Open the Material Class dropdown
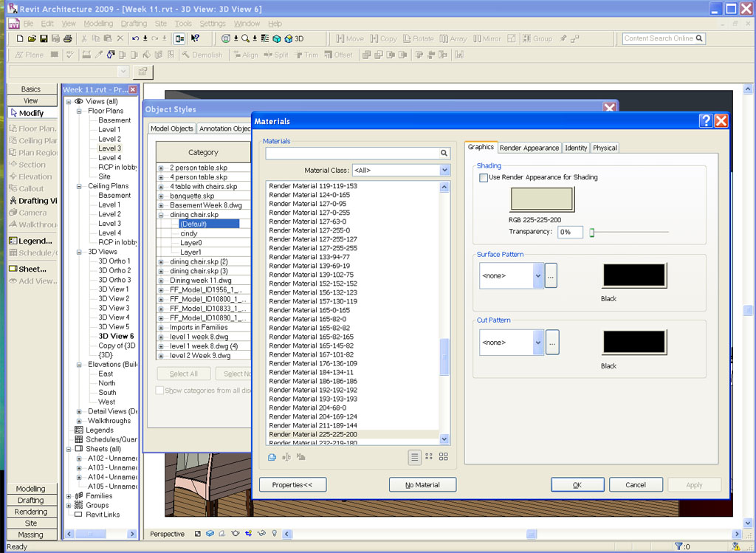The height and width of the screenshot is (553, 756). [444, 171]
